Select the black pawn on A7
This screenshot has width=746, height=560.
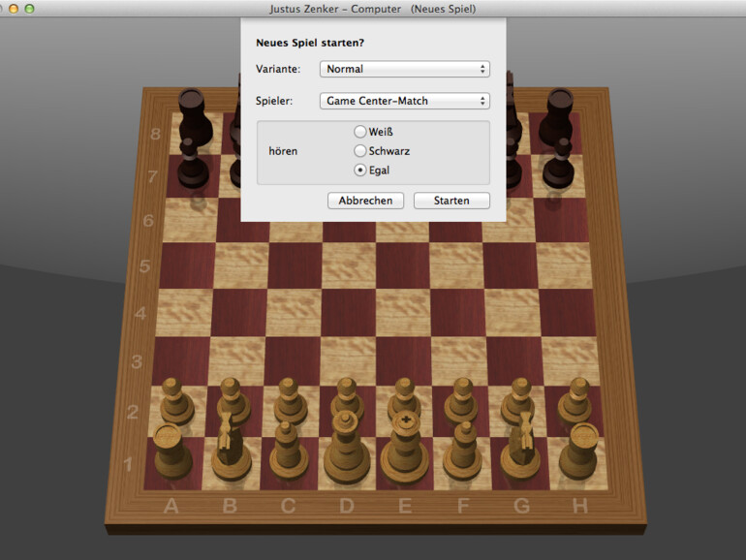pos(193,163)
